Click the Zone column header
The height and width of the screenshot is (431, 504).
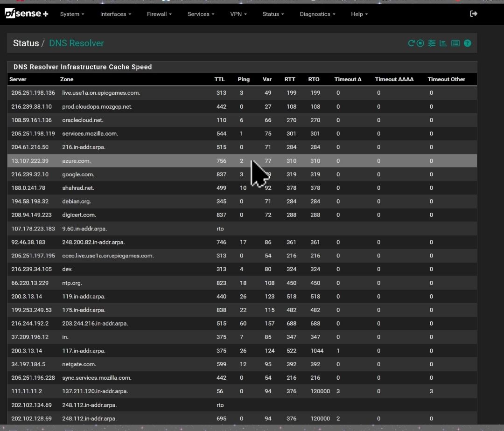click(67, 79)
